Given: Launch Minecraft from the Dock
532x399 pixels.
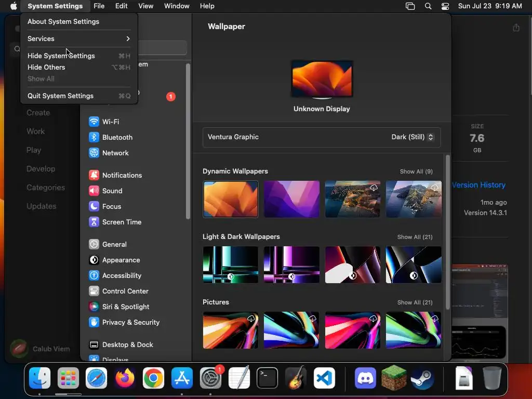Looking at the screenshot, I should click(394, 378).
